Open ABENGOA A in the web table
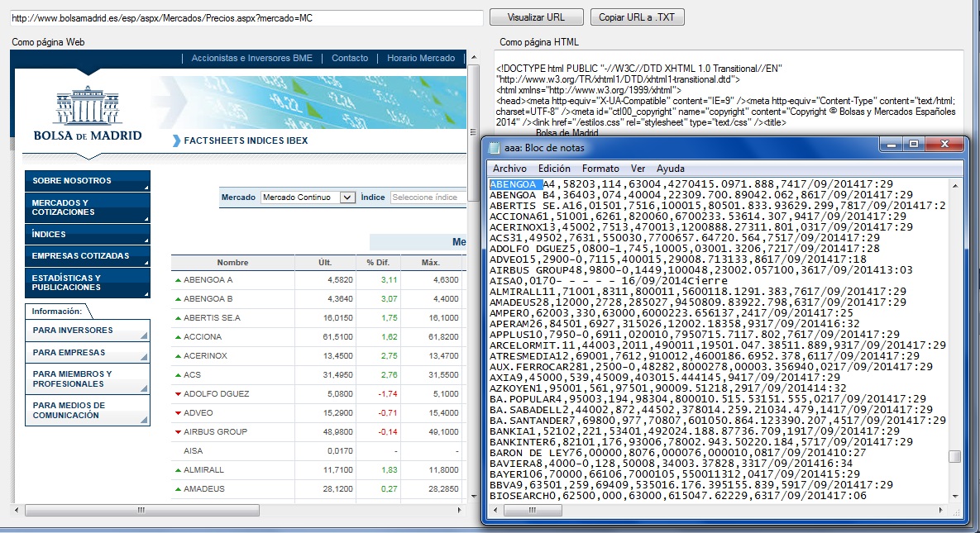980x533 pixels. pyautogui.click(x=208, y=280)
